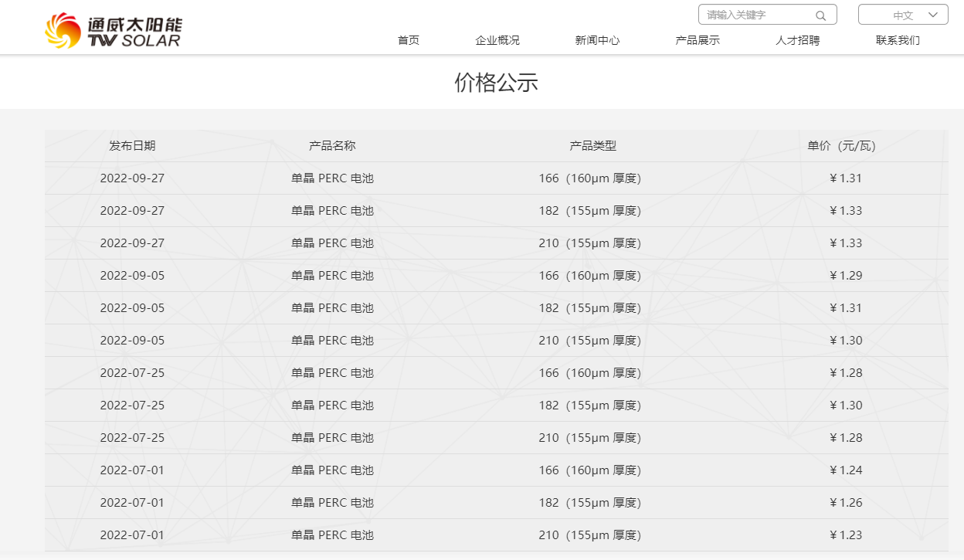Image resolution: width=964 pixels, height=560 pixels.
Task: Click the ¥1.23 price in last row
Action: coord(845,535)
